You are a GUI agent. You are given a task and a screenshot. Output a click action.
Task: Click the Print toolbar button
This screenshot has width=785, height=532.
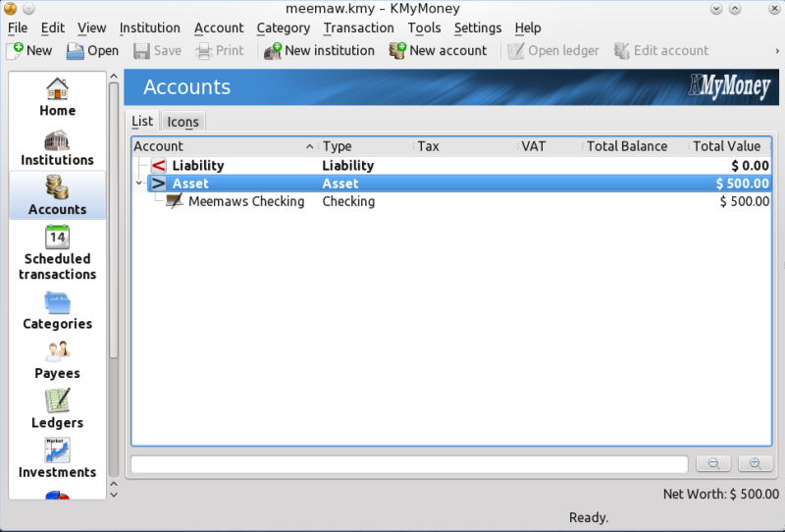(x=219, y=51)
